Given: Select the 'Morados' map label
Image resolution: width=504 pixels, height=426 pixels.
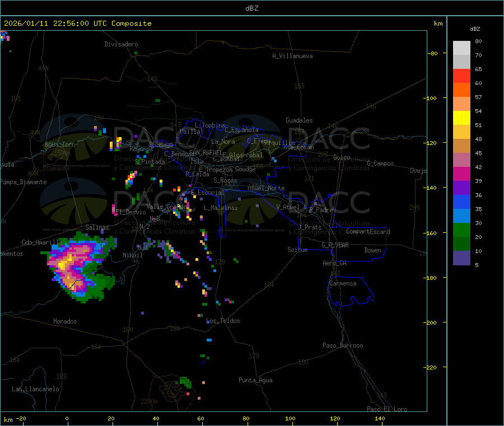Looking at the screenshot, I should (65, 321).
